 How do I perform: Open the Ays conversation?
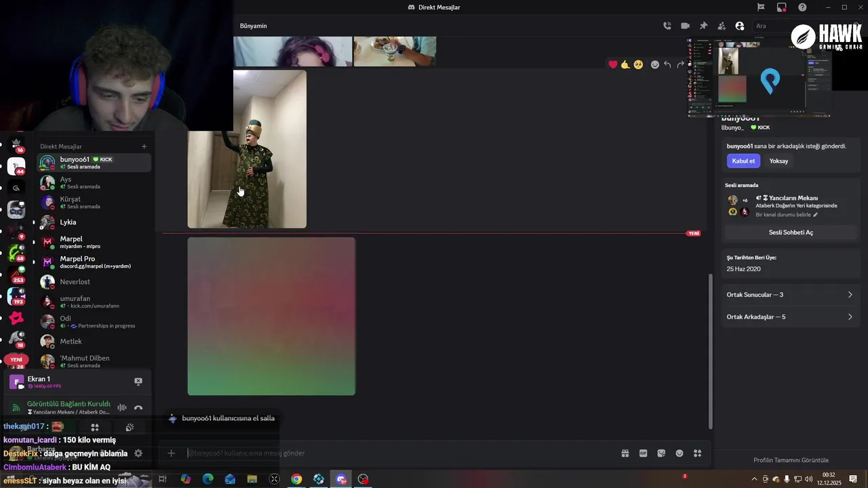(x=94, y=182)
